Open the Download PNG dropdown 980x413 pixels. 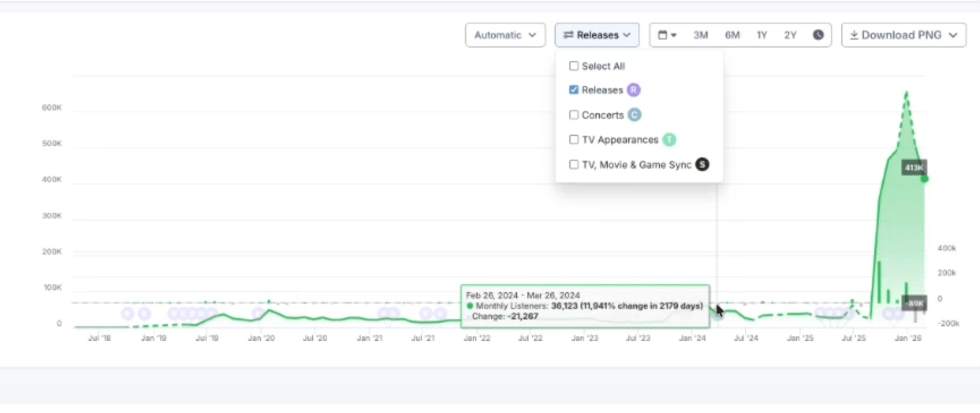tap(904, 35)
